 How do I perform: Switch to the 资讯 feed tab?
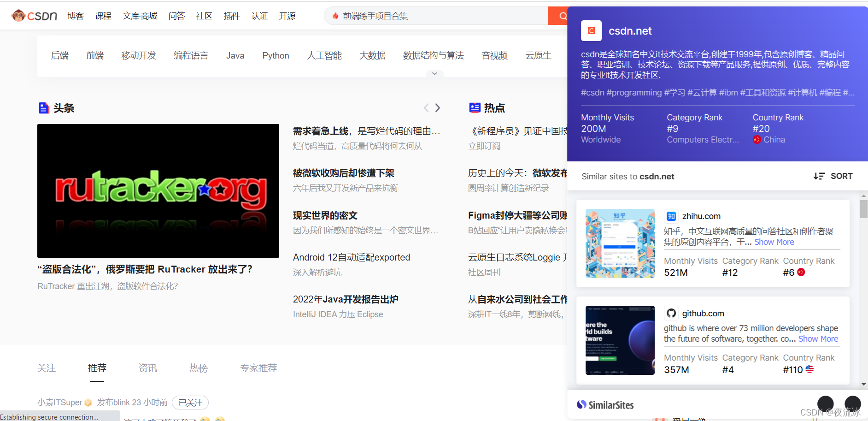(x=148, y=368)
